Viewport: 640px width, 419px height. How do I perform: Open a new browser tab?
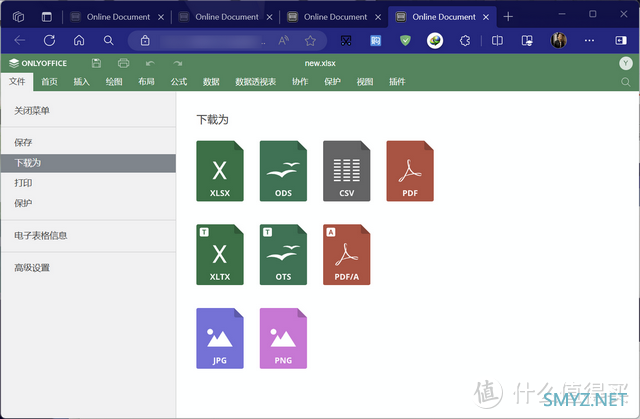pos(508,17)
